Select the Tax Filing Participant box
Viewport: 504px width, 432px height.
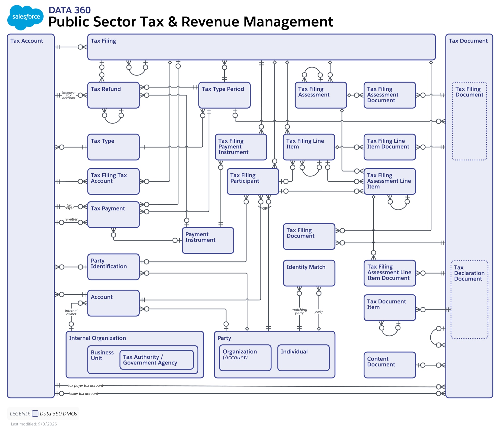(253, 181)
